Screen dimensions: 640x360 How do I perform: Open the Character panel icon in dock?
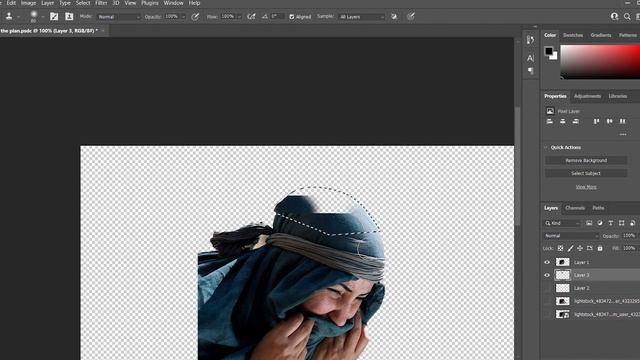(x=530, y=58)
